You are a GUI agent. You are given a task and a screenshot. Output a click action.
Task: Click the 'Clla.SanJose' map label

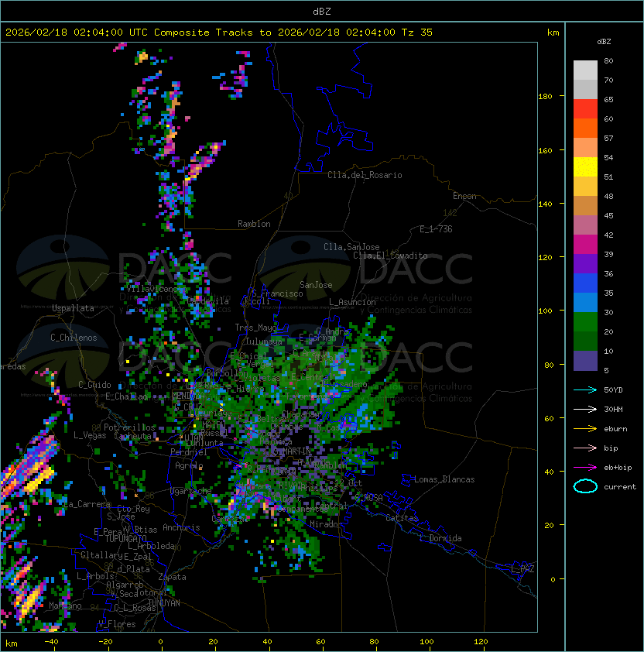351,247
